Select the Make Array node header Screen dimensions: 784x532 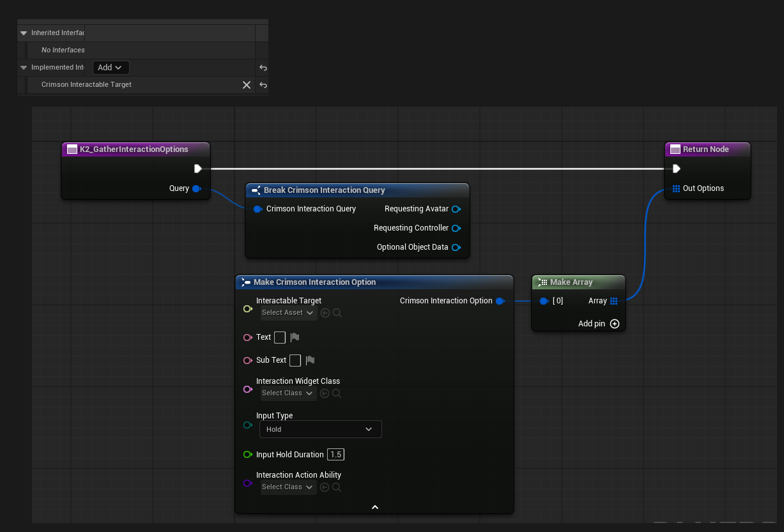click(x=578, y=282)
